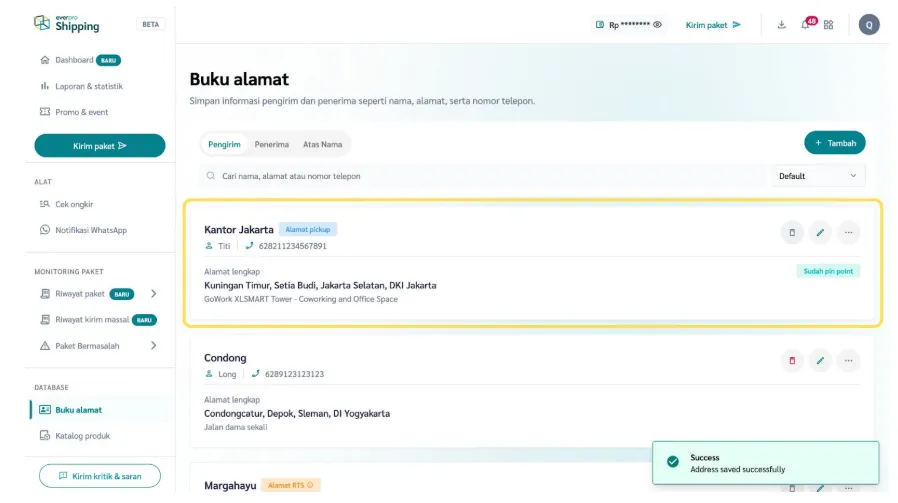Expand the Paket Bermasalah submenu
The width and height of the screenshot is (898, 503).
(x=153, y=345)
